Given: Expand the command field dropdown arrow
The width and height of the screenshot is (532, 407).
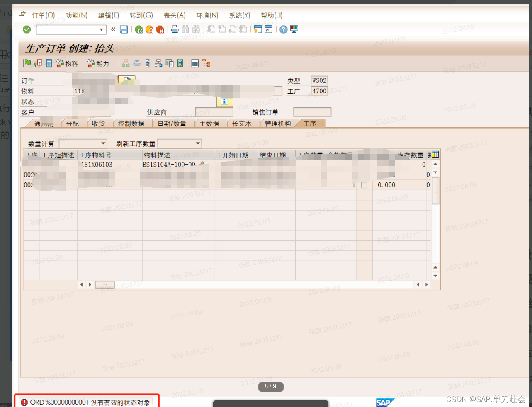Looking at the screenshot, I should [x=101, y=29].
